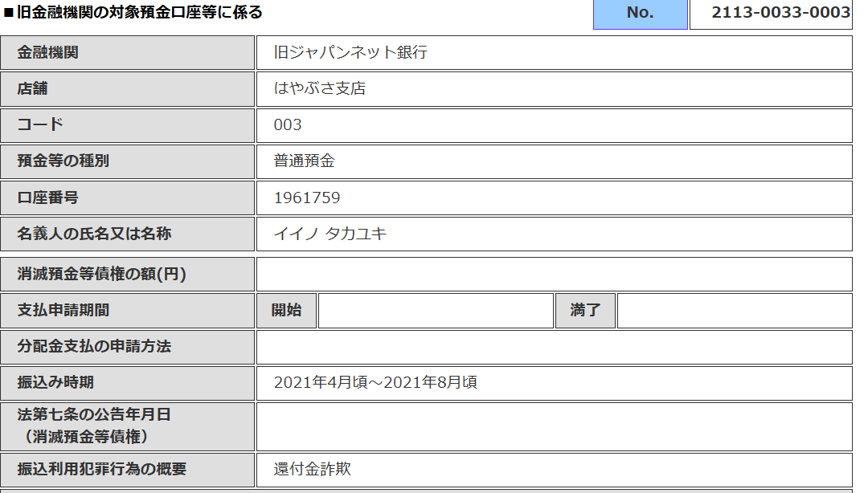Click the empty cell next to 開始
The height and width of the screenshot is (493, 868).
tap(436, 311)
